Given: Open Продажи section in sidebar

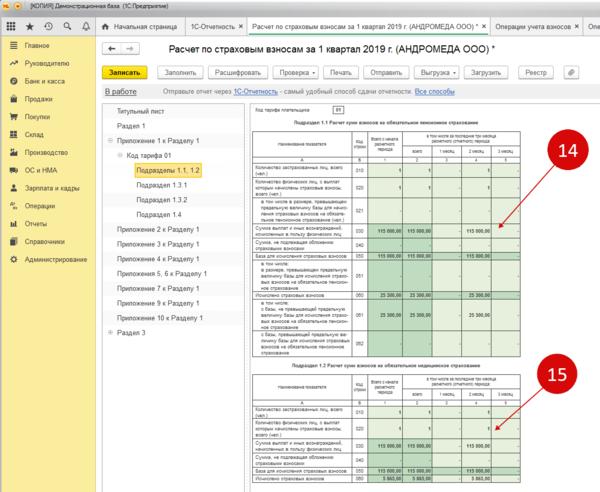Looking at the screenshot, I should 38,99.
